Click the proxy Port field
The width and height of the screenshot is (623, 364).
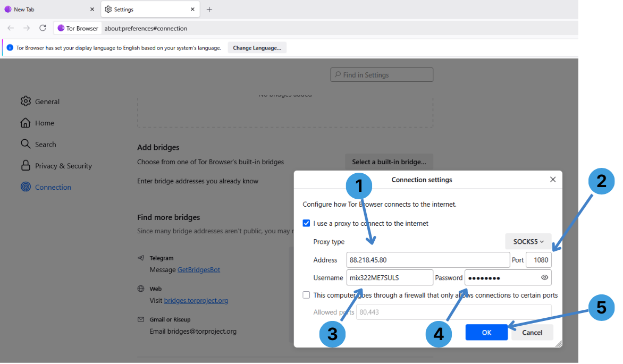point(539,260)
